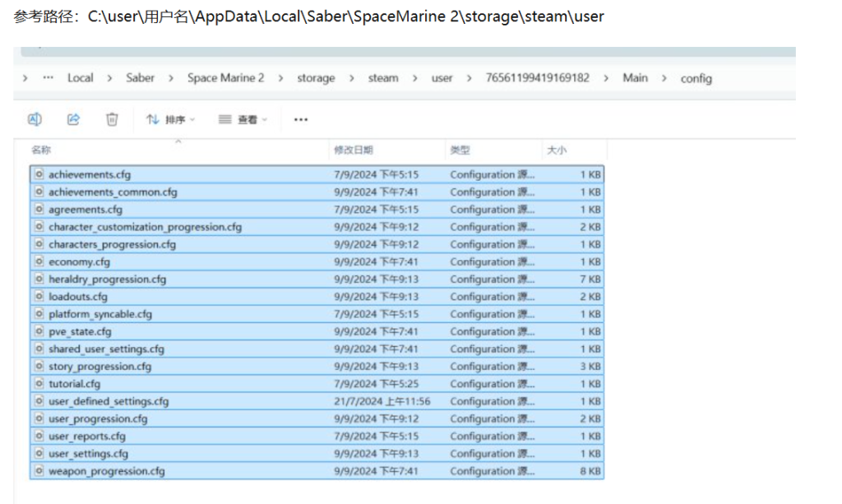842x504 pixels.
Task: Open the Sort (排序) dropdown
Action: coord(171,119)
